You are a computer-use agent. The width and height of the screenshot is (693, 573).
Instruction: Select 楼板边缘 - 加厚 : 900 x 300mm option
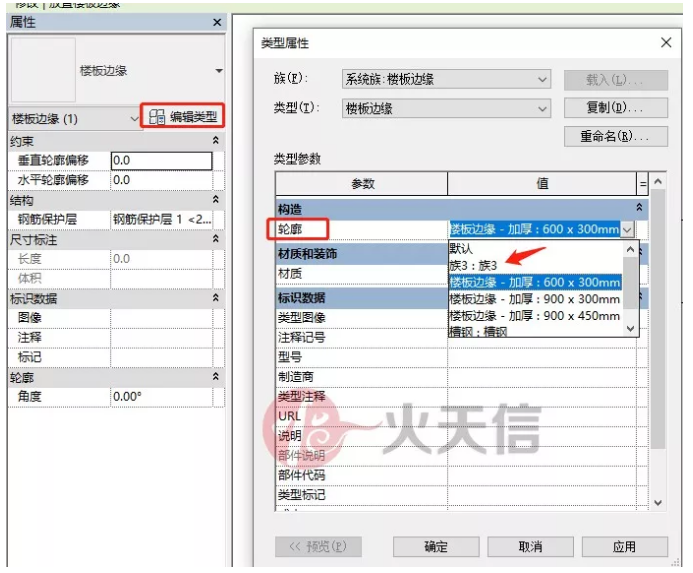(536, 299)
